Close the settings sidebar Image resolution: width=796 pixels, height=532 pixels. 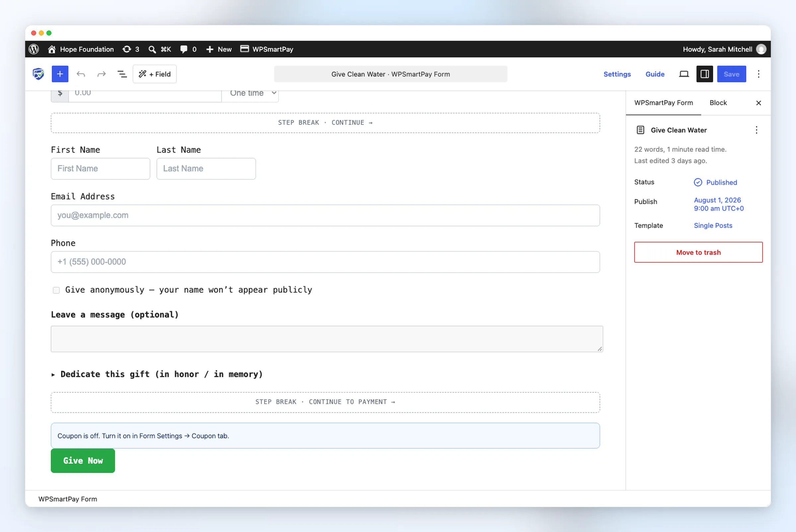[759, 103]
